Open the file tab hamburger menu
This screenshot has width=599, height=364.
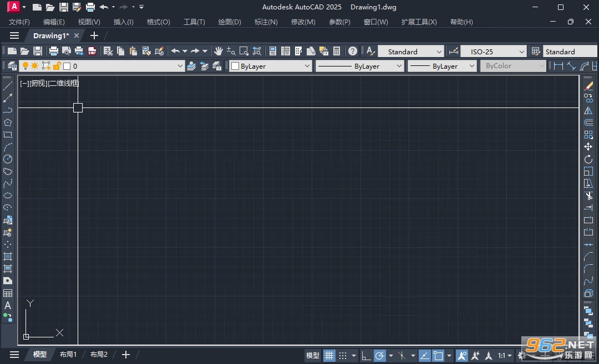click(x=14, y=35)
